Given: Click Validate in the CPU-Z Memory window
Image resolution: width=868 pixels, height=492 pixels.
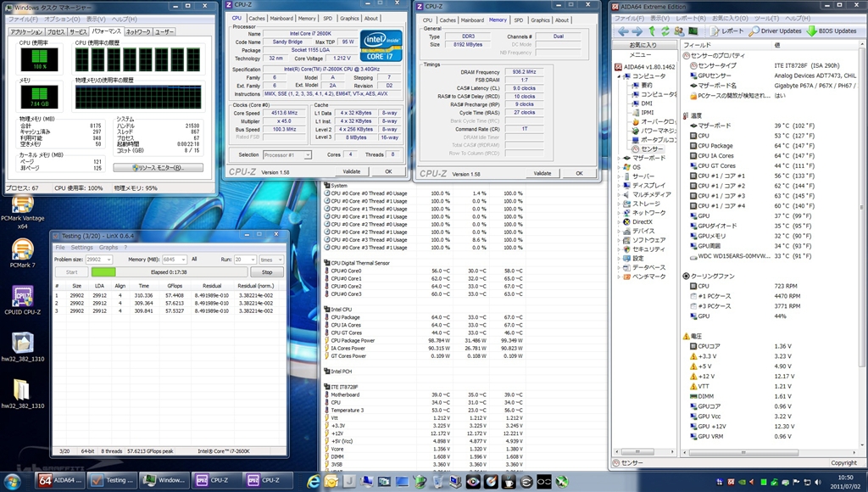Looking at the screenshot, I should tap(542, 173).
